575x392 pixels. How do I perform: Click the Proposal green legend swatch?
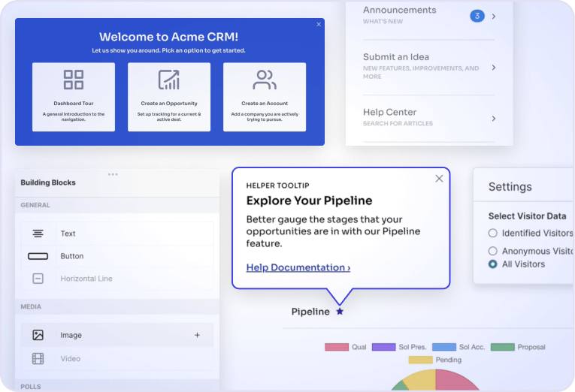pos(502,347)
